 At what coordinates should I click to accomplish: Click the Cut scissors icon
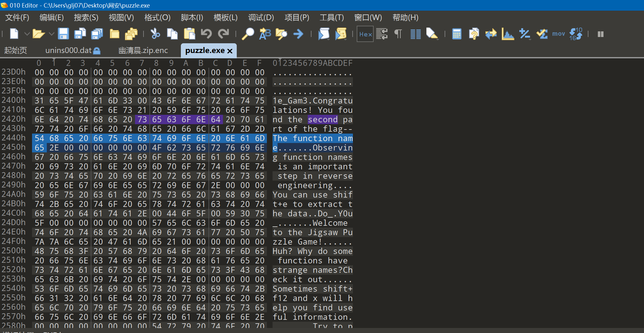pyautogui.click(x=155, y=34)
